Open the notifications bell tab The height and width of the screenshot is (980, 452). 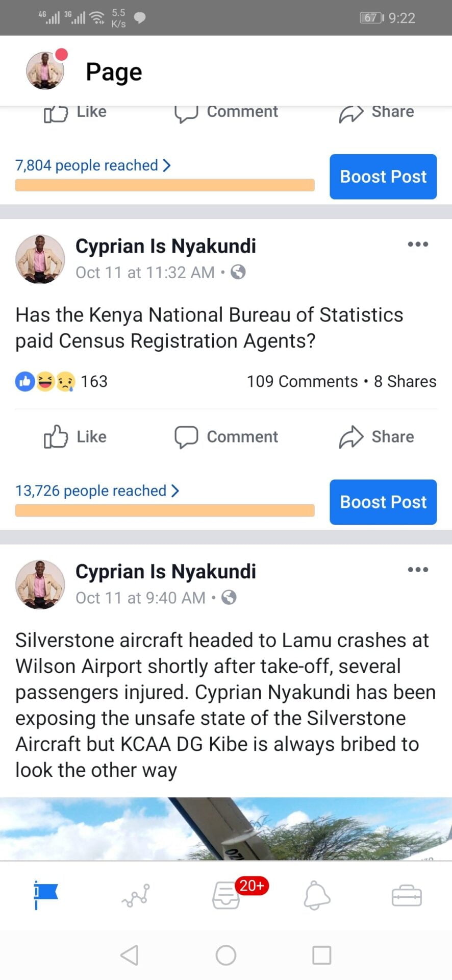317,895
